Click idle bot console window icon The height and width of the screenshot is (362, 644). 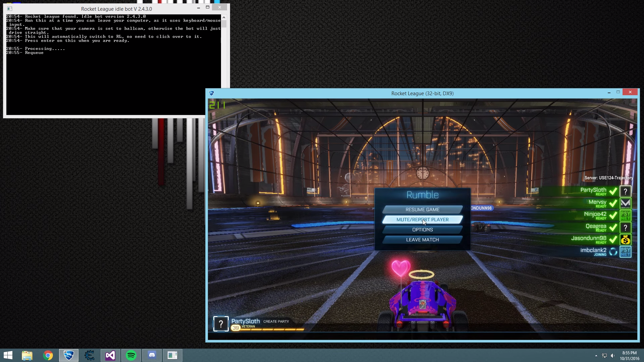pyautogui.click(x=9, y=9)
